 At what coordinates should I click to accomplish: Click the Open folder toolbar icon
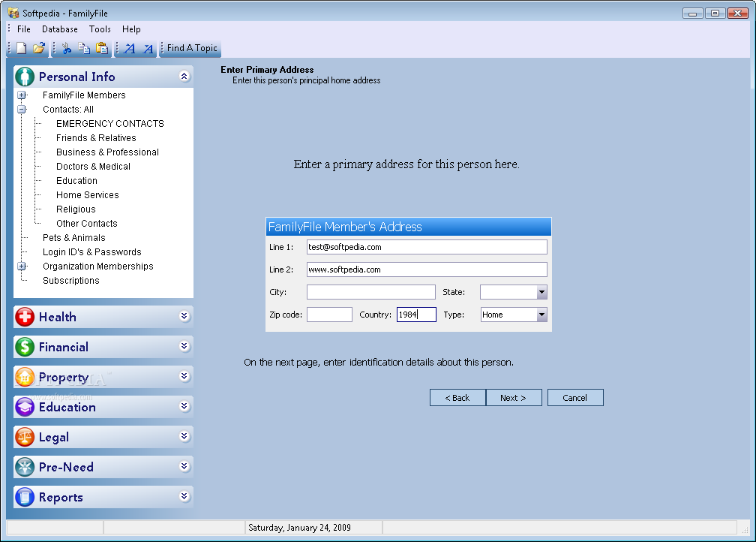(38, 48)
